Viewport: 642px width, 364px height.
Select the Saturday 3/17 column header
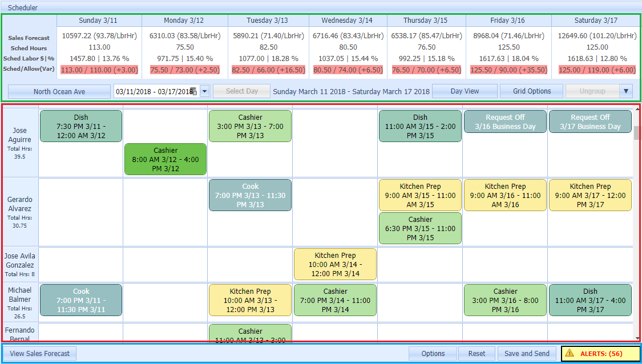click(596, 21)
